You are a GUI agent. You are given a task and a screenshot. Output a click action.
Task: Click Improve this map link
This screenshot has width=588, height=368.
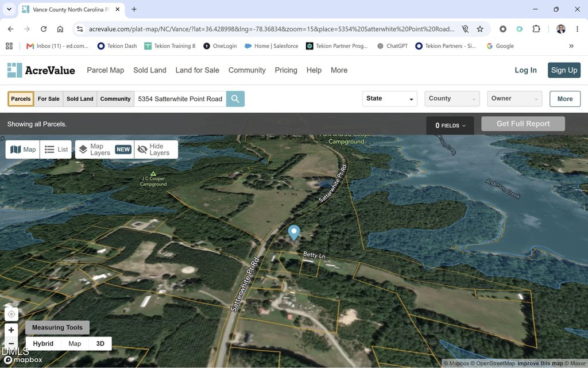pyautogui.click(x=540, y=363)
